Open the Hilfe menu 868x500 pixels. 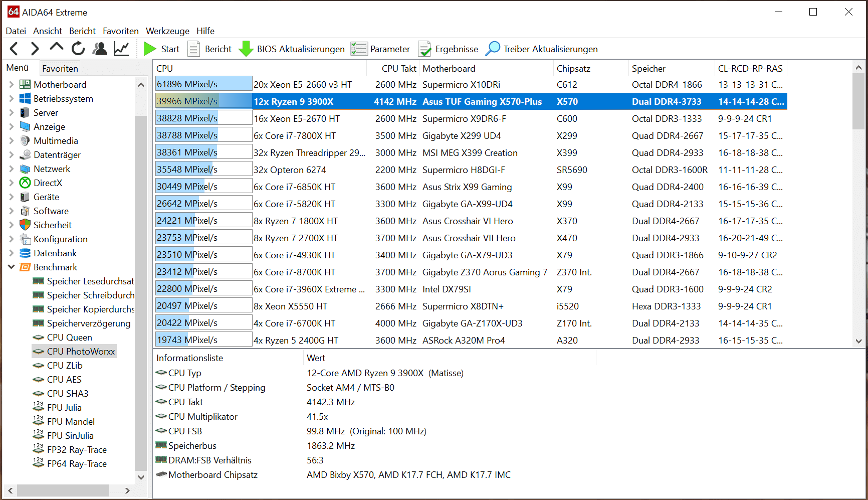(x=205, y=31)
